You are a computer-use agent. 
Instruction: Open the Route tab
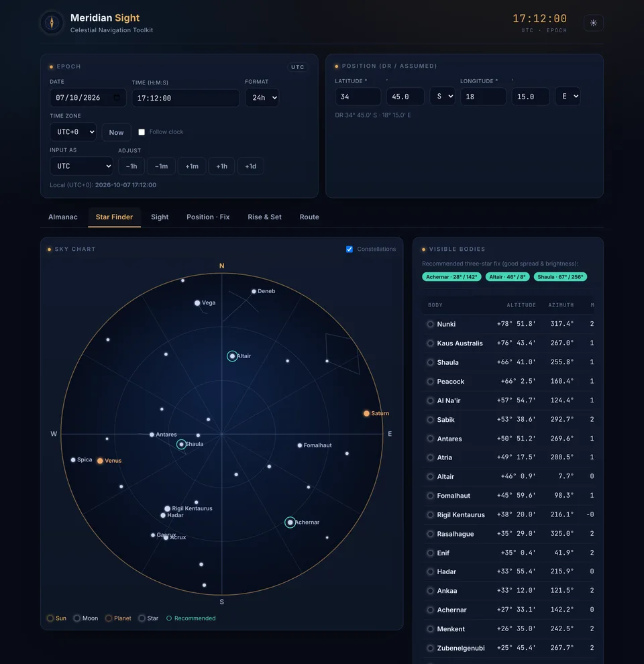309,217
